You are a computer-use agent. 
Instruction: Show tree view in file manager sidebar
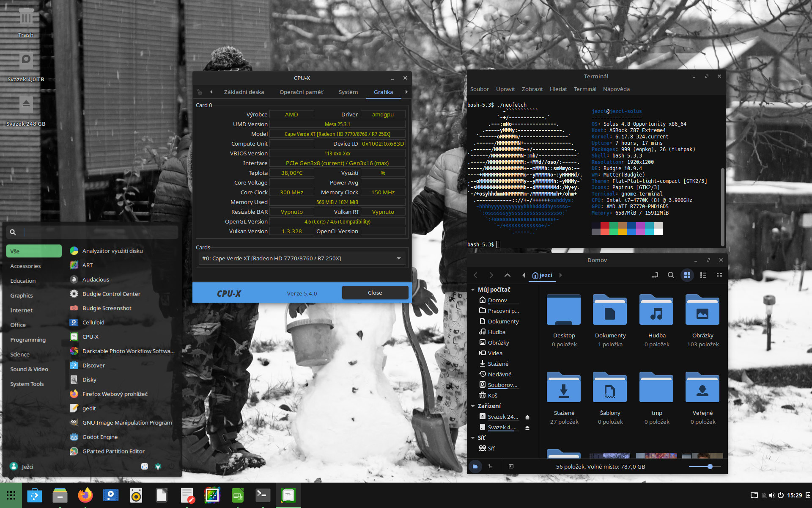coord(491,467)
